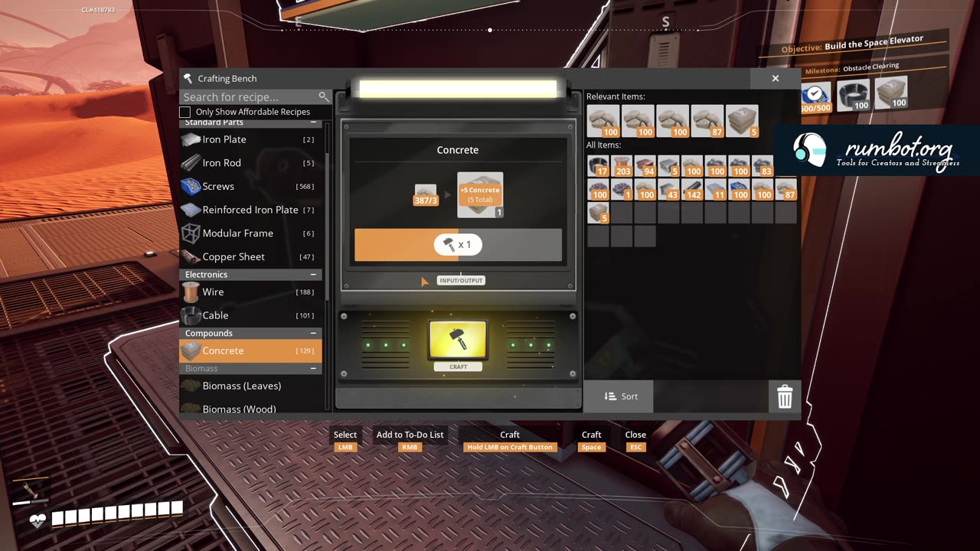980x551 pixels.
Task: Click the yellow Craft hammer button
Action: [458, 340]
